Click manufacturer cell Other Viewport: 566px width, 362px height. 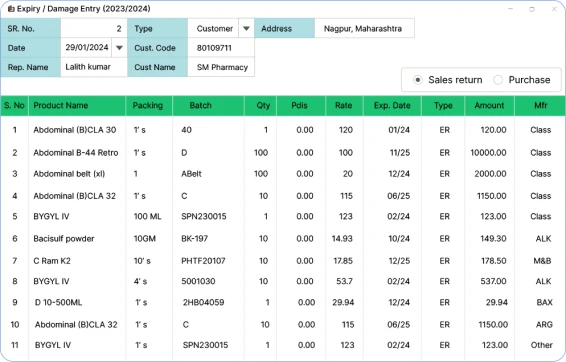541,345
